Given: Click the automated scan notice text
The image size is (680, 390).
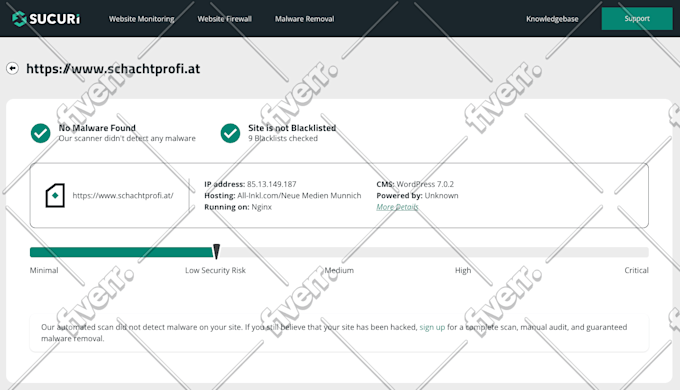Looking at the screenshot, I should coord(334,333).
